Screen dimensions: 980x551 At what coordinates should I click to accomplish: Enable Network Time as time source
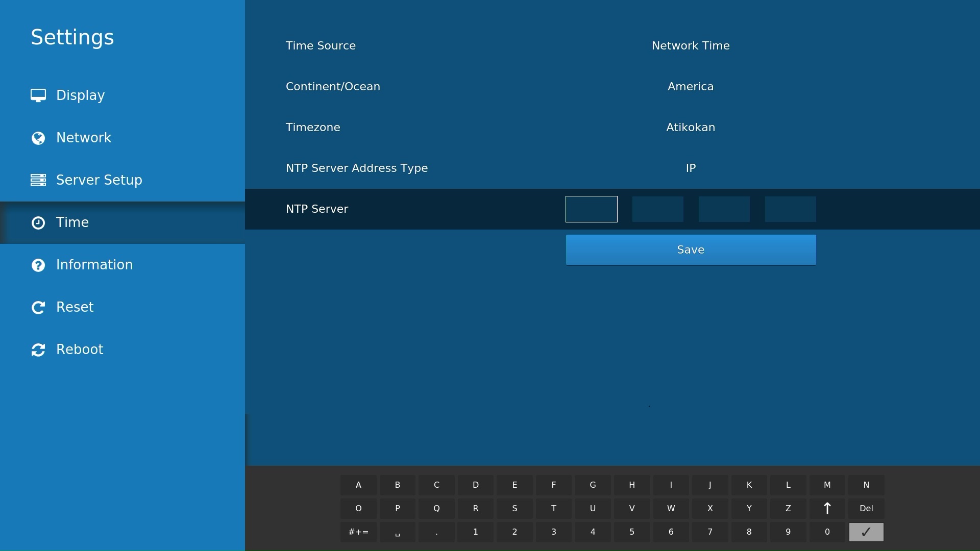pyautogui.click(x=691, y=46)
